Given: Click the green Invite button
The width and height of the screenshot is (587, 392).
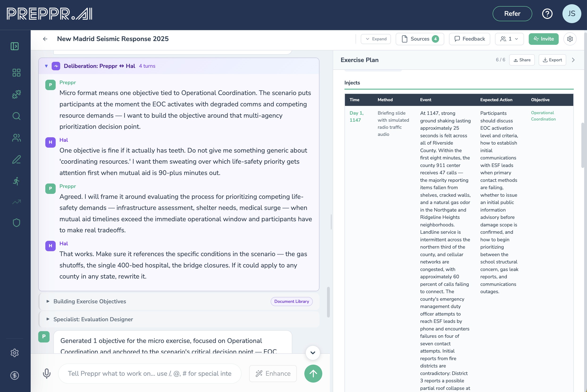Looking at the screenshot, I should coord(543,39).
